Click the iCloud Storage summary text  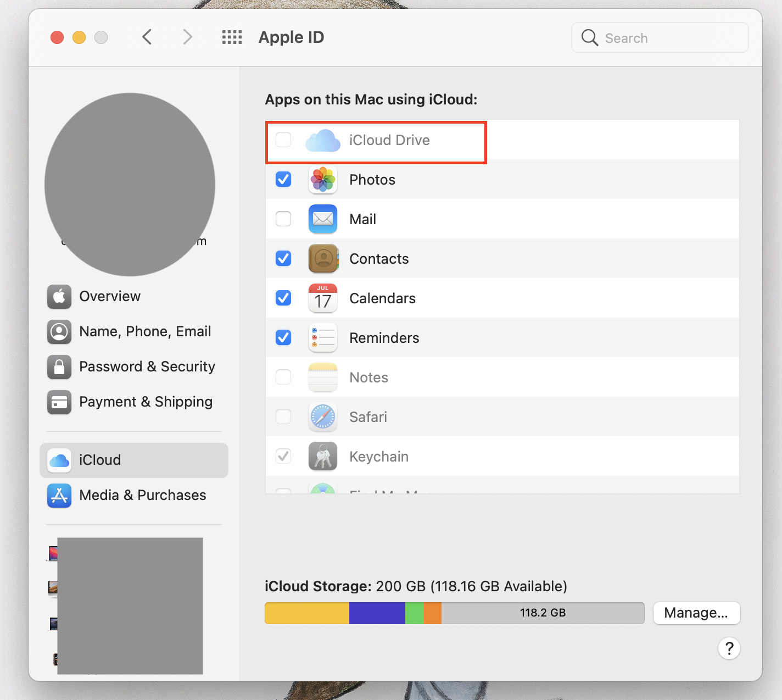click(416, 586)
